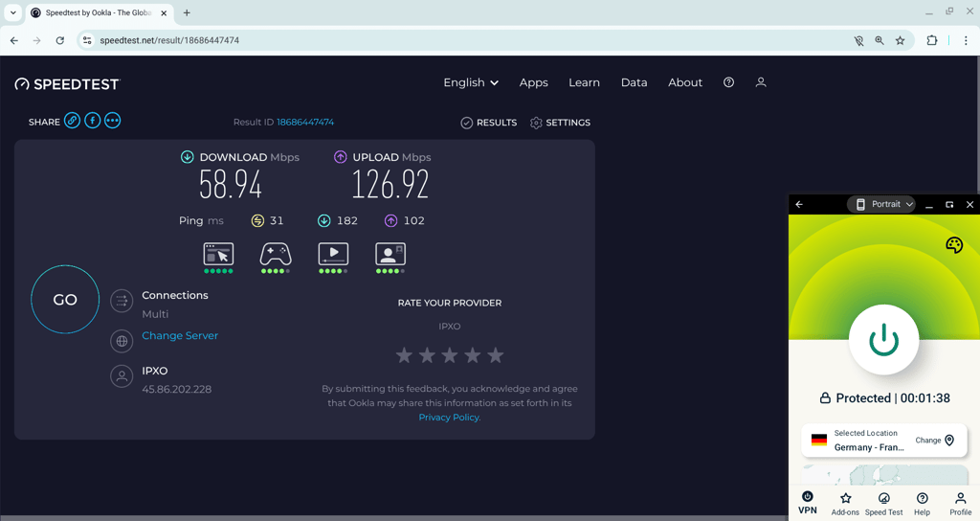This screenshot has height=521, width=980.
Task: Click the video chat quality icon
Action: 390,254
